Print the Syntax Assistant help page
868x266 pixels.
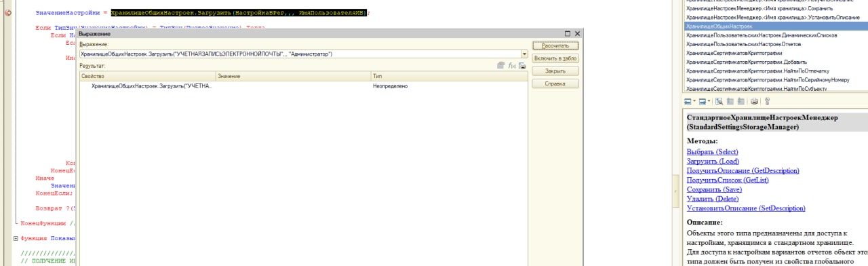[x=754, y=101]
